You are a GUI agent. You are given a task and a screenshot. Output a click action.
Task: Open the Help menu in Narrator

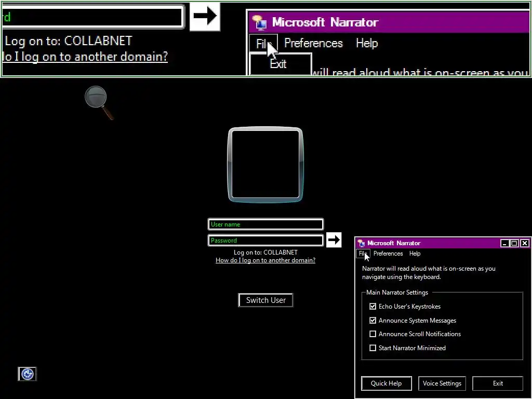tap(415, 254)
